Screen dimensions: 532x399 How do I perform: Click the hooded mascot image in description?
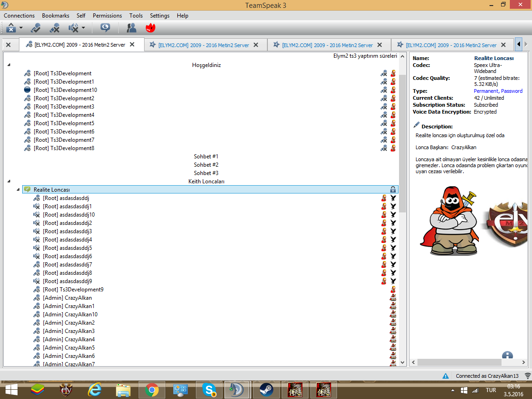450,221
